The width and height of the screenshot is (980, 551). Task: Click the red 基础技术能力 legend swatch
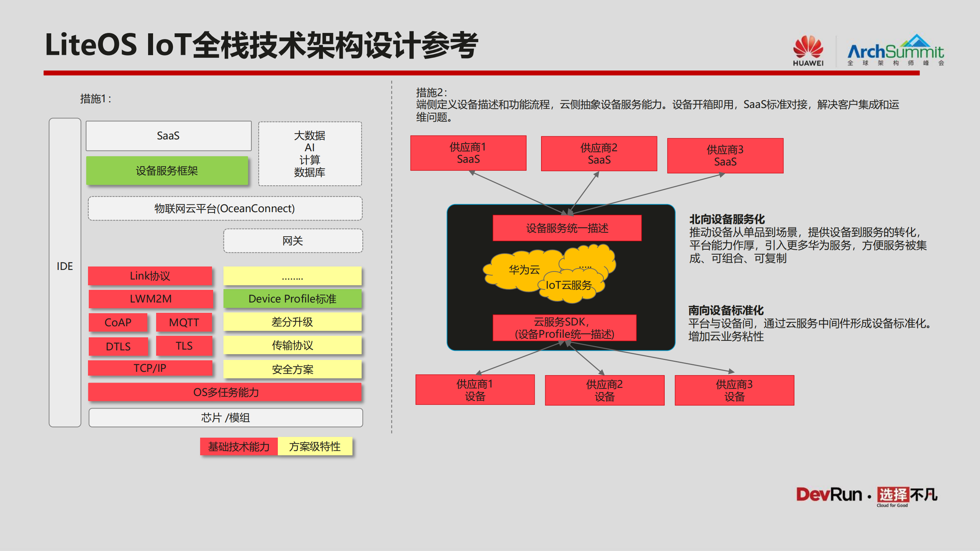pos(238,446)
